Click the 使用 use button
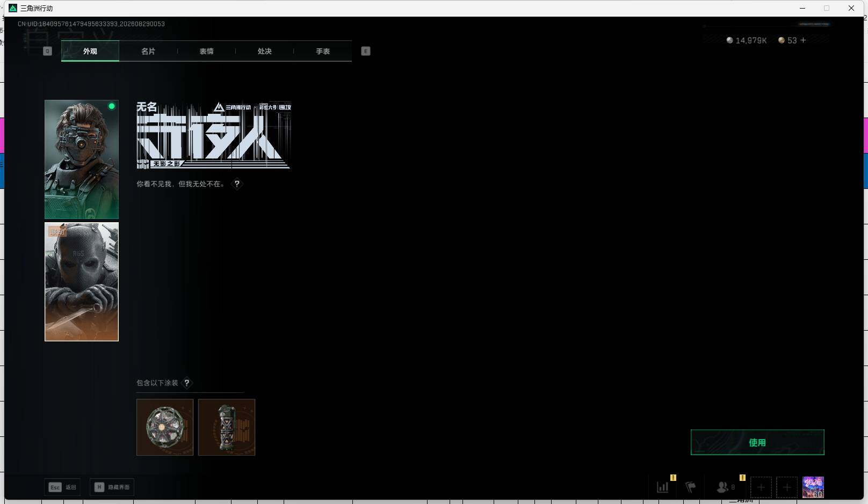Screen dimensions: 868x504 (x=757, y=442)
